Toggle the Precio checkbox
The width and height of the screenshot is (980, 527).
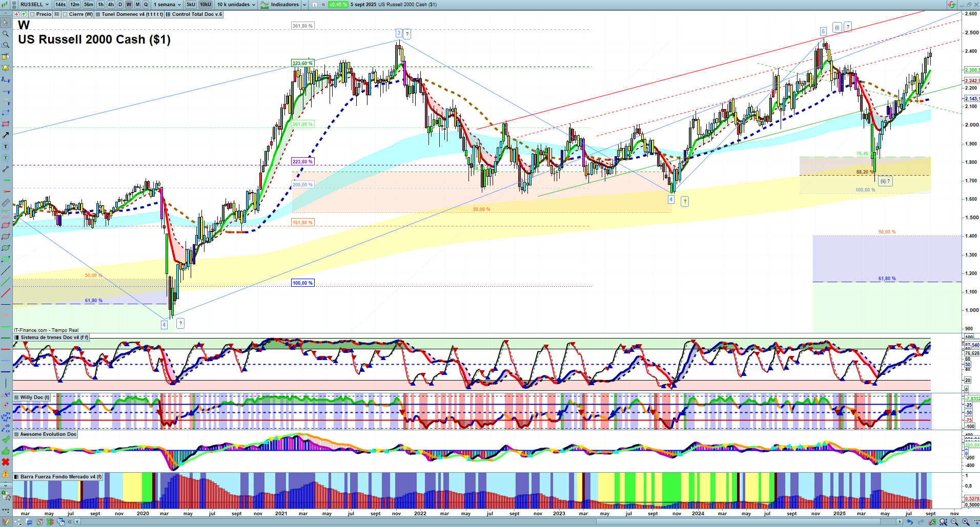coord(33,14)
